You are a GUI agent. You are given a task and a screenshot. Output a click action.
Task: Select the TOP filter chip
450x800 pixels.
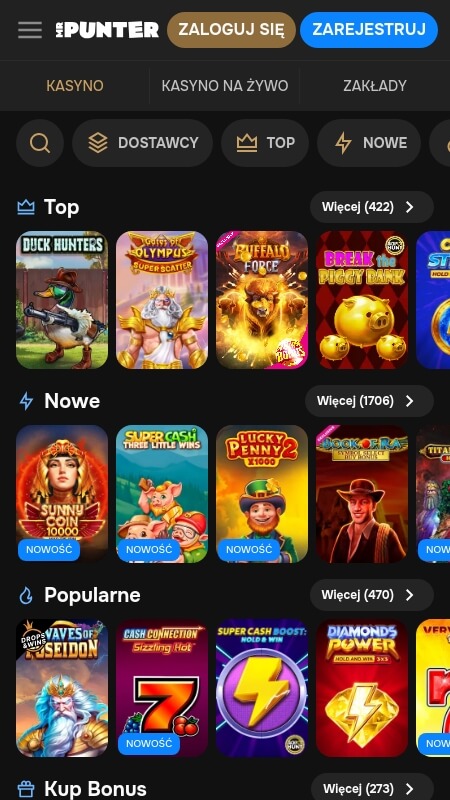(265, 143)
